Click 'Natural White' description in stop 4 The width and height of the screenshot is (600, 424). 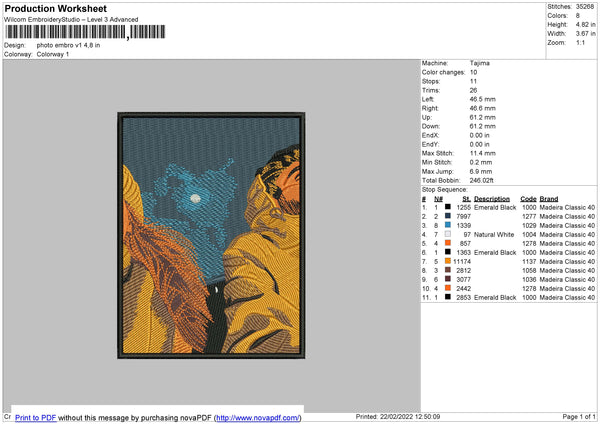[494, 235]
